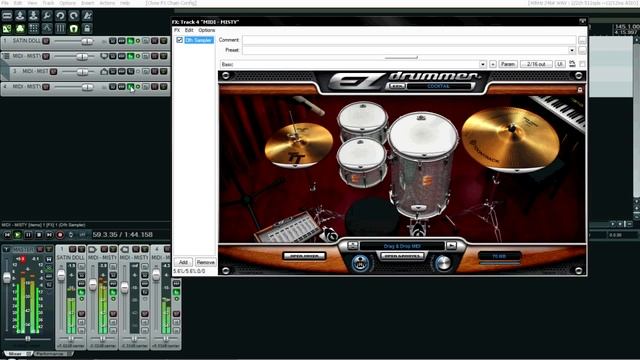This screenshot has width=640, height=360.
Task: Click folder icon on track 3 panel
Action: [104, 71]
